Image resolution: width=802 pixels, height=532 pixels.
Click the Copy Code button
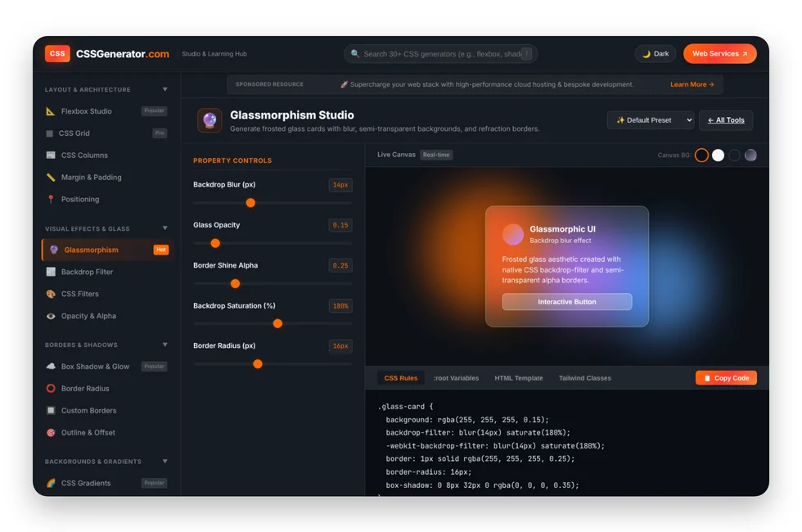pyautogui.click(x=726, y=378)
